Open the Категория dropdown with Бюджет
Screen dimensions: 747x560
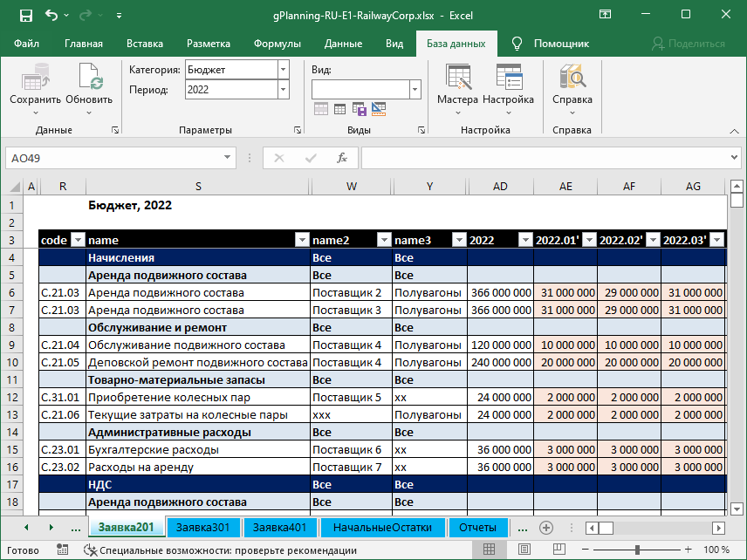point(283,70)
